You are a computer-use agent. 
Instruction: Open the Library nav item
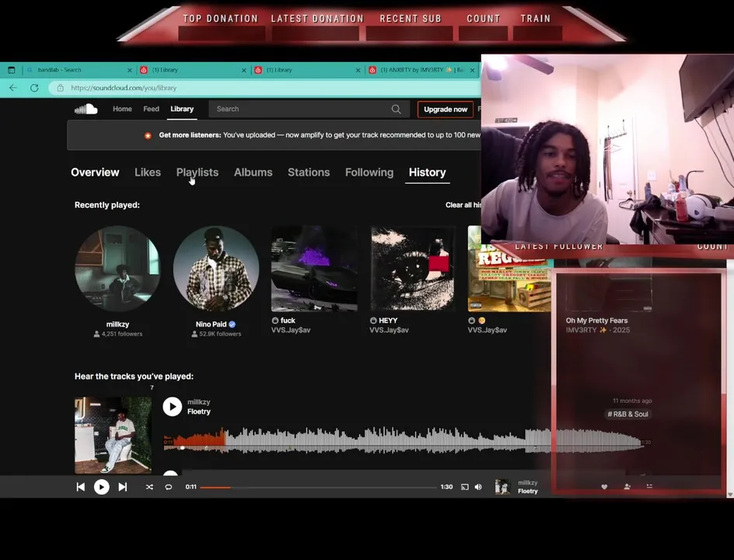pos(182,109)
